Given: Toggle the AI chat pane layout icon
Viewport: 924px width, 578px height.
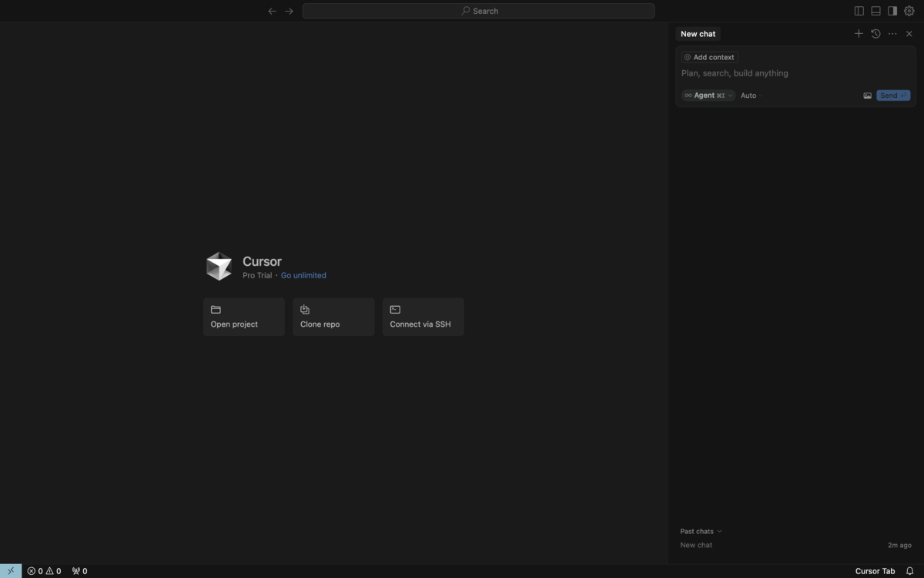Looking at the screenshot, I should point(892,11).
